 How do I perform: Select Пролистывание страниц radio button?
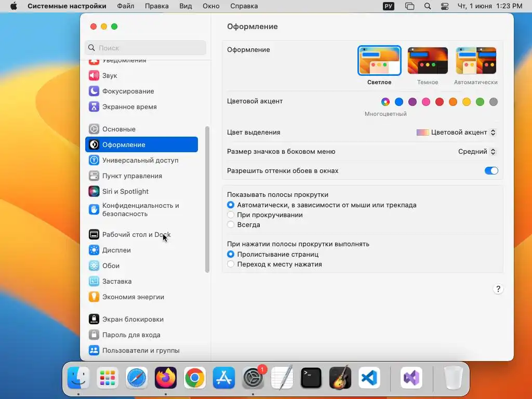click(231, 254)
